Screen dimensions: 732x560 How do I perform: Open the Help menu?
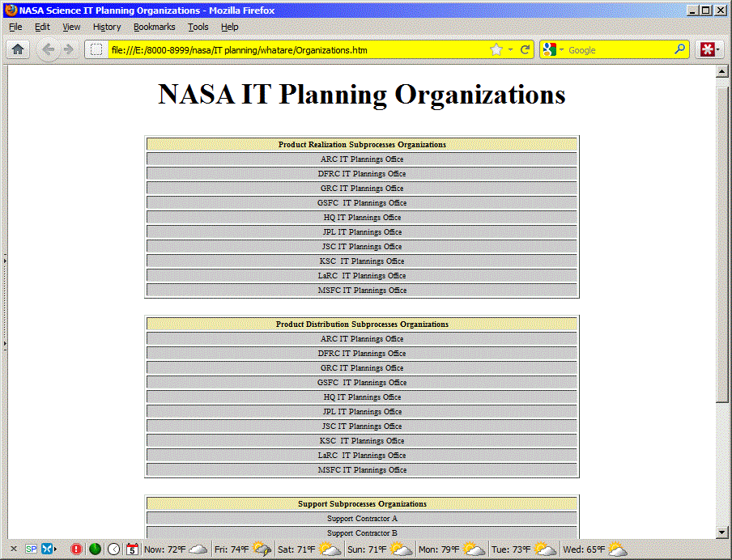coord(229,27)
